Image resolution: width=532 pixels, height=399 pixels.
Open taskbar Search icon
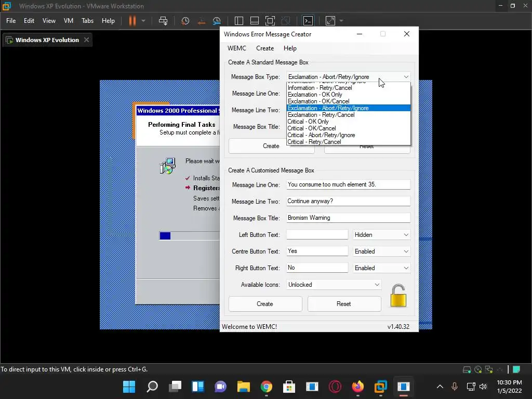point(152,387)
